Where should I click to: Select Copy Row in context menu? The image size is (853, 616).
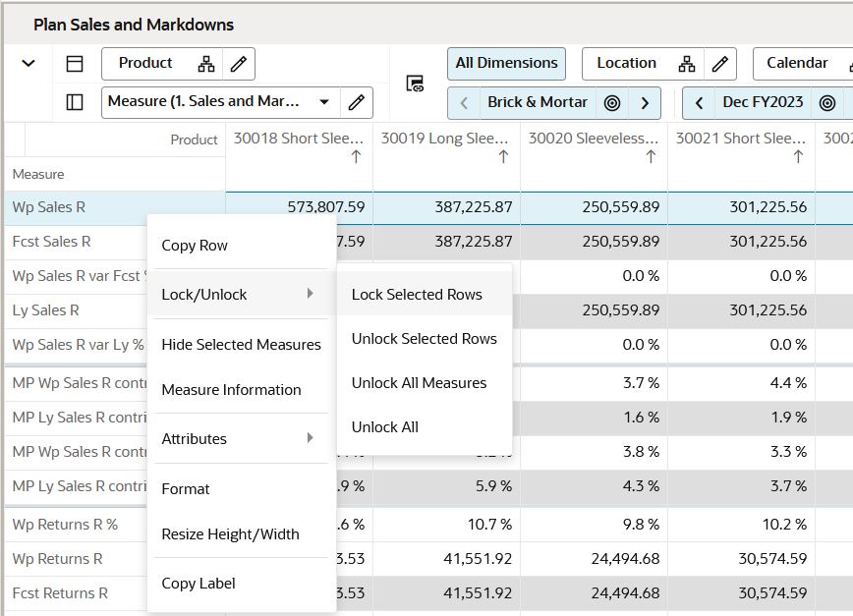tap(195, 246)
